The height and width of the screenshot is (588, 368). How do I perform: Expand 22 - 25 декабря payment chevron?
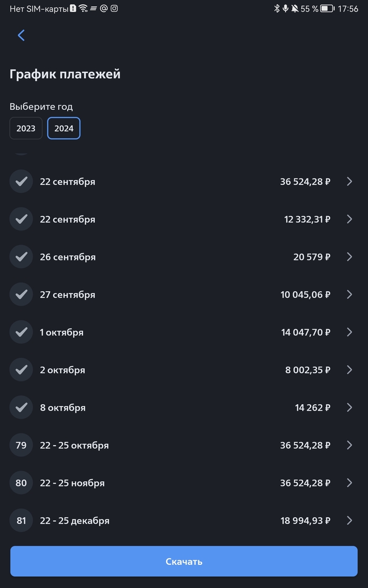pyautogui.click(x=350, y=521)
